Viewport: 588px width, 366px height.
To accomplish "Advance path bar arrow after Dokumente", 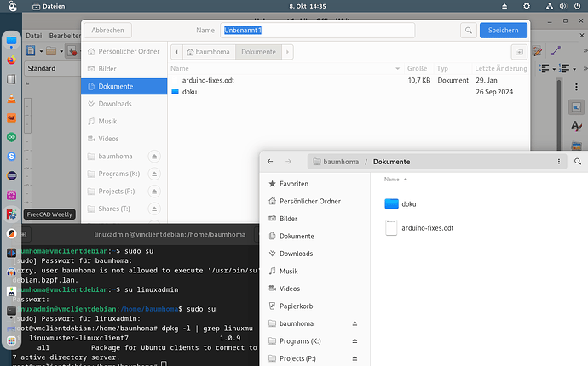I will 288,52.
